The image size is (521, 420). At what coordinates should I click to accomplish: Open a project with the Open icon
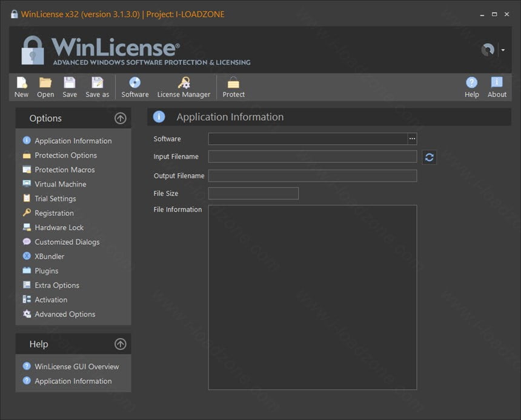[45, 82]
